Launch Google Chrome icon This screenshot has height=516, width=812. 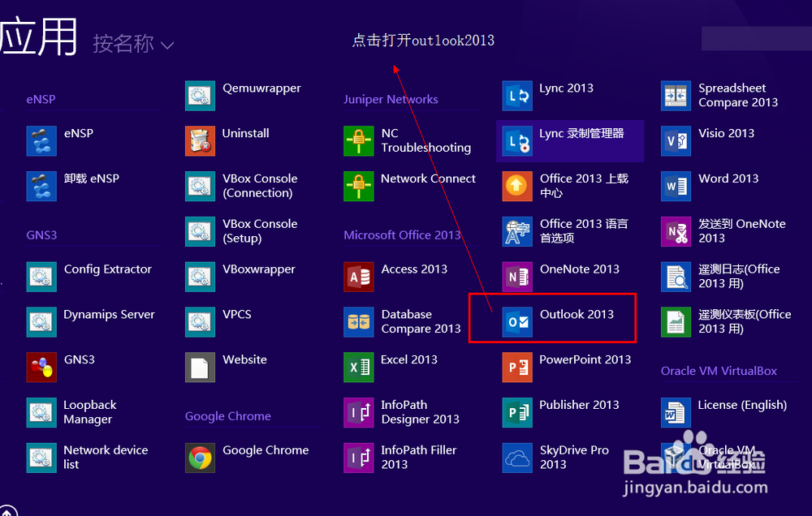(x=200, y=458)
